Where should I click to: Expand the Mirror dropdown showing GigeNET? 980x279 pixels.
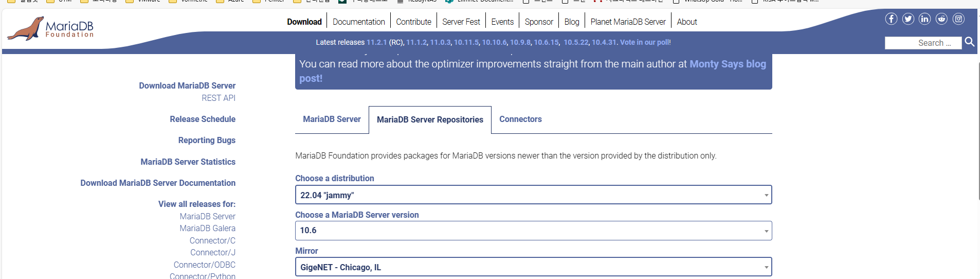pyautogui.click(x=533, y=267)
